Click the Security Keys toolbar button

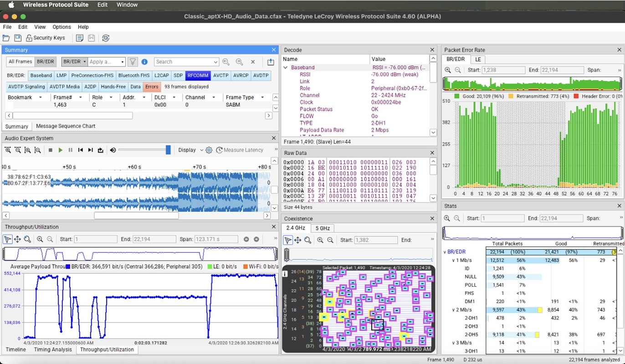[46, 38]
